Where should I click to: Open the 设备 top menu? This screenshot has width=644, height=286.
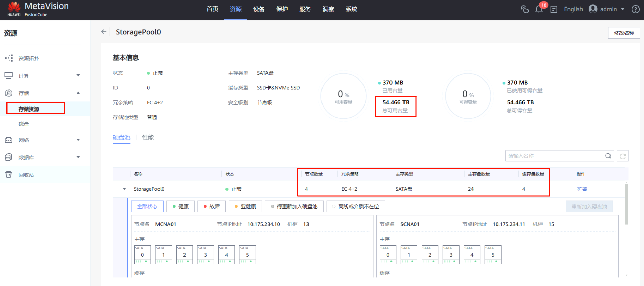tap(259, 9)
